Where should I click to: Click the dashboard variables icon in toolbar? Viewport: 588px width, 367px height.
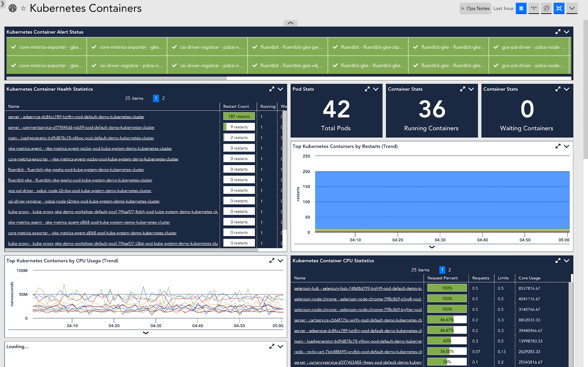coord(534,8)
